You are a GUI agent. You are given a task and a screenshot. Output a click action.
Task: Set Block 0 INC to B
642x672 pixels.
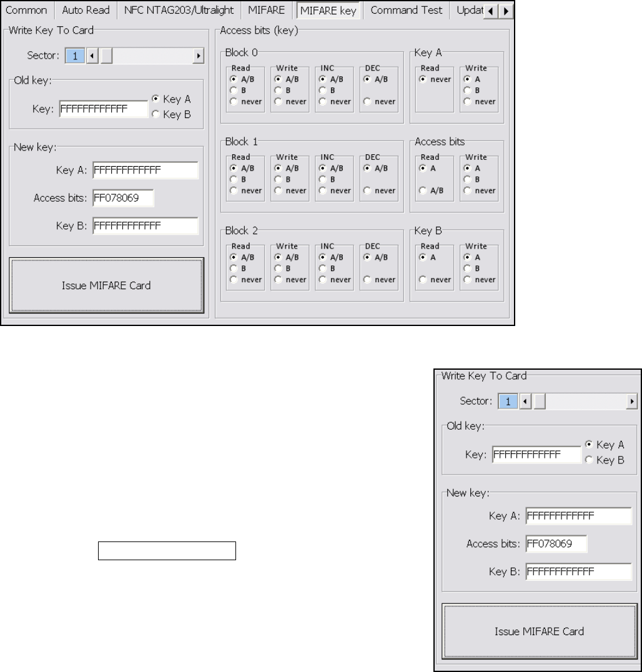pos(327,91)
